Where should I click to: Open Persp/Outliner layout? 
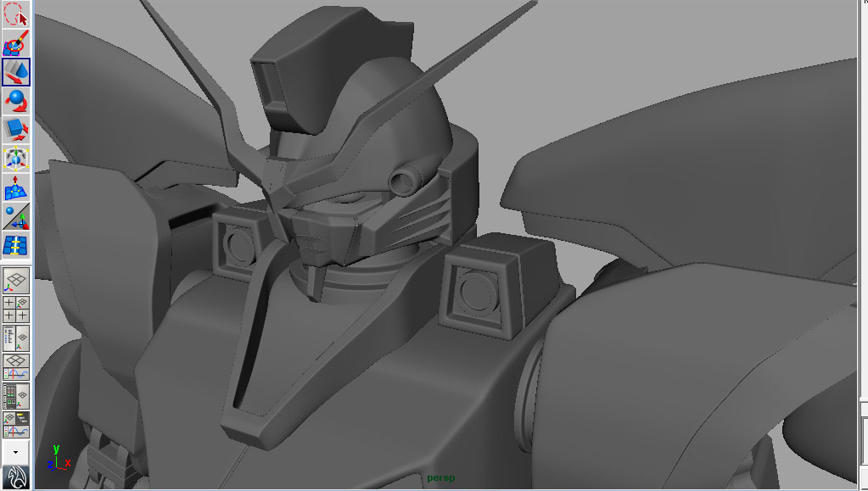[15, 338]
